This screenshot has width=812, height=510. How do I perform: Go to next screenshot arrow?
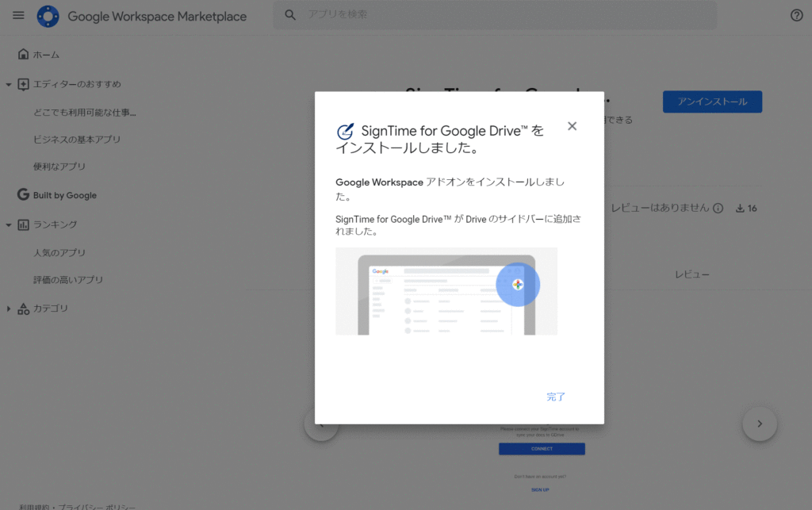click(760, 424)
